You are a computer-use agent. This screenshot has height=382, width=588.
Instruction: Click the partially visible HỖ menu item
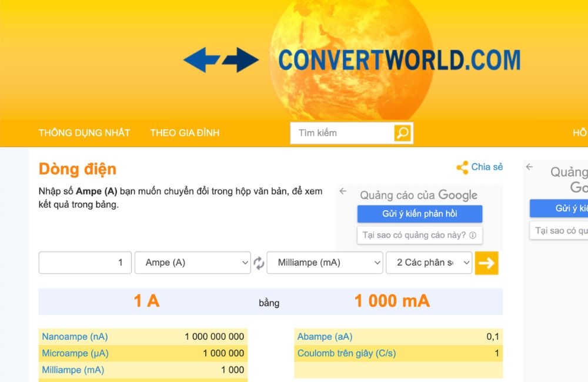pos(580,133)
